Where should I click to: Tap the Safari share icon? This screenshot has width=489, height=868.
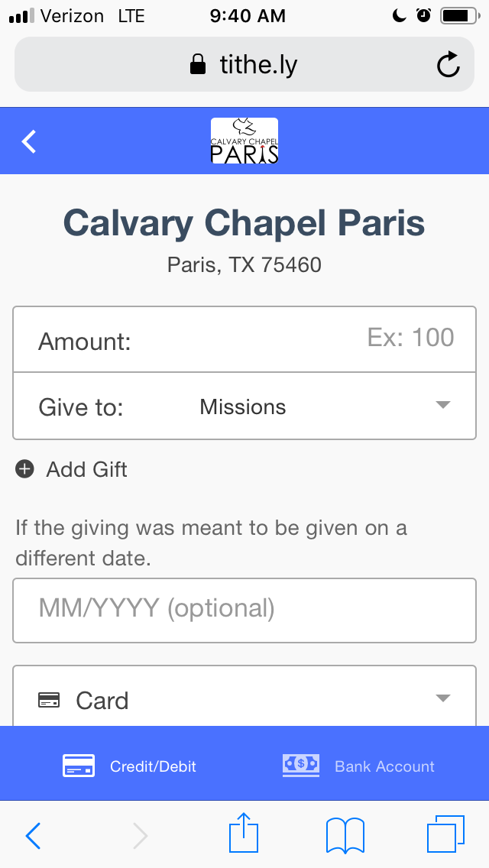[x=244, y=834]
